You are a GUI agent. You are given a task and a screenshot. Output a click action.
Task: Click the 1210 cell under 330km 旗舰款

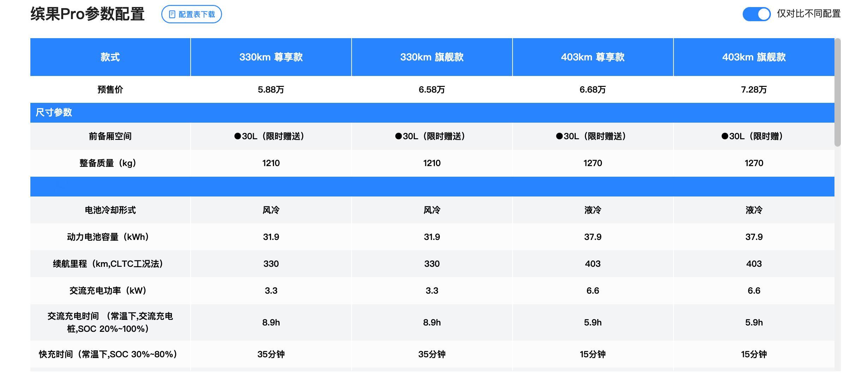(x=432, y=163)
